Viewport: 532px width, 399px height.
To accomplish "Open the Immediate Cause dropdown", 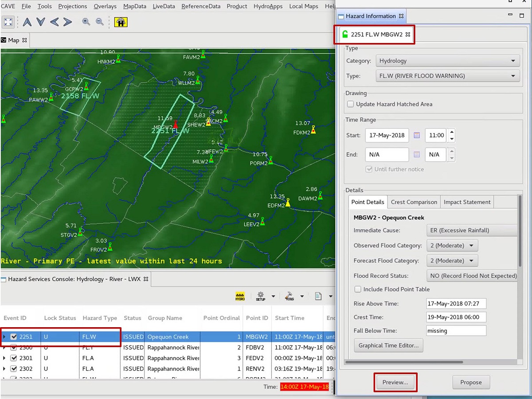I will pyautogui.click(x=472, y=231).
